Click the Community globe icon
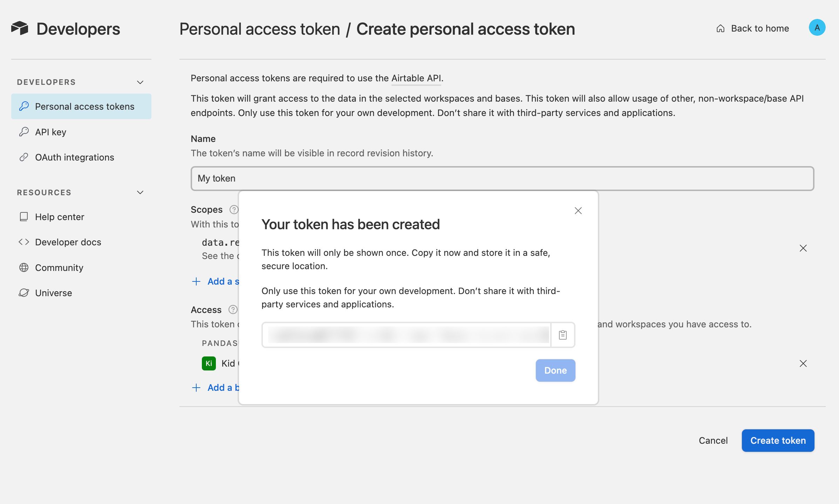The height and width of the screenshot is (504, 839). pos(24,267)
